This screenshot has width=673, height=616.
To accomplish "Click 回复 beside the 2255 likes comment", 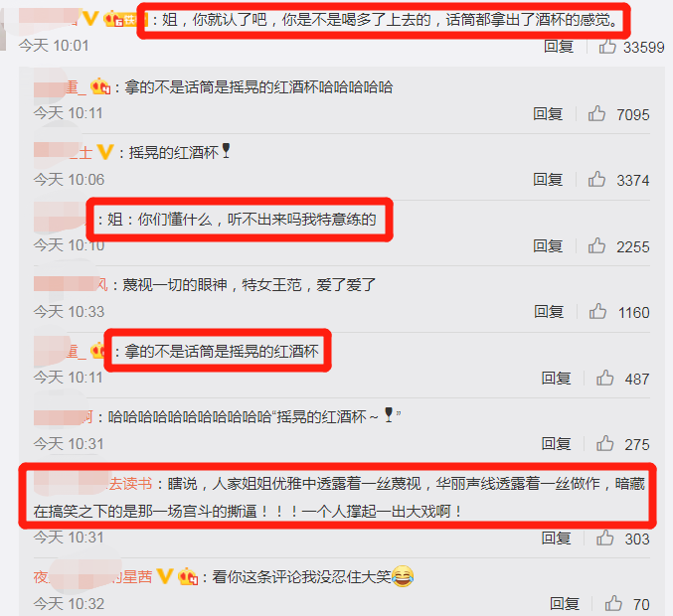I will coord(548,246).
